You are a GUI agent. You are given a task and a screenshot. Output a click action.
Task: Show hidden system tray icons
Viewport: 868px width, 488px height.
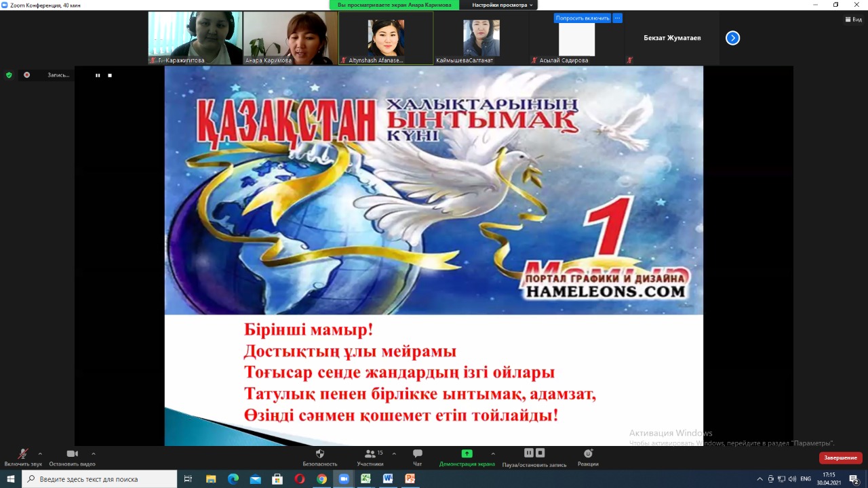759,479
